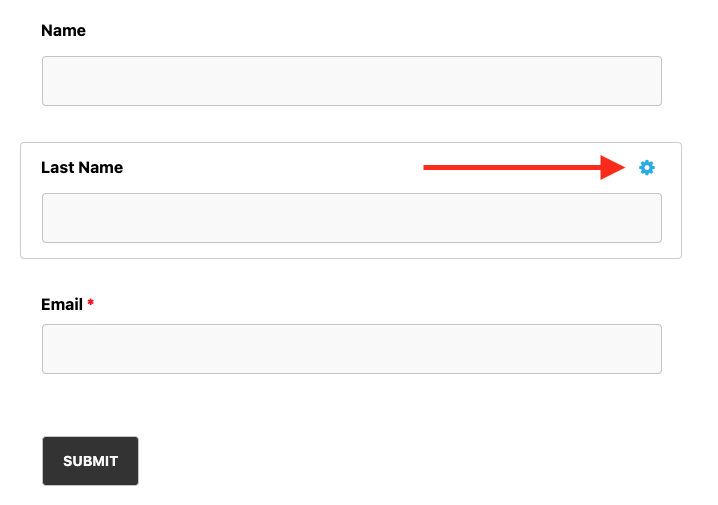Focus the Last Name text field
The image size is (718, 505).
click(x=351, y=218)
